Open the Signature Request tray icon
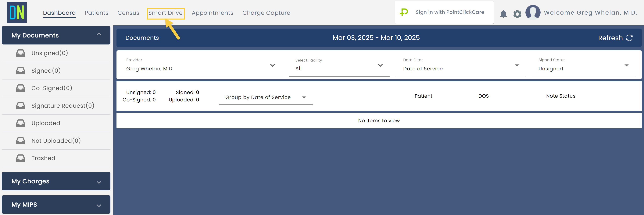 tap(20, 105)
